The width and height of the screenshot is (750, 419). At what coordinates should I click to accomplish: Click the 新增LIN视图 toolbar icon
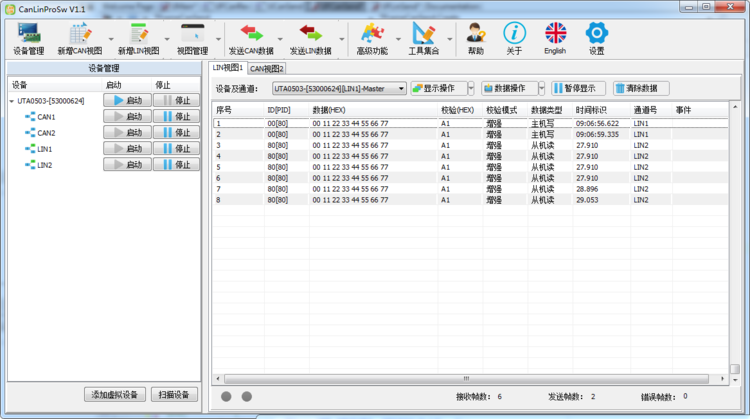click(138, 38)
